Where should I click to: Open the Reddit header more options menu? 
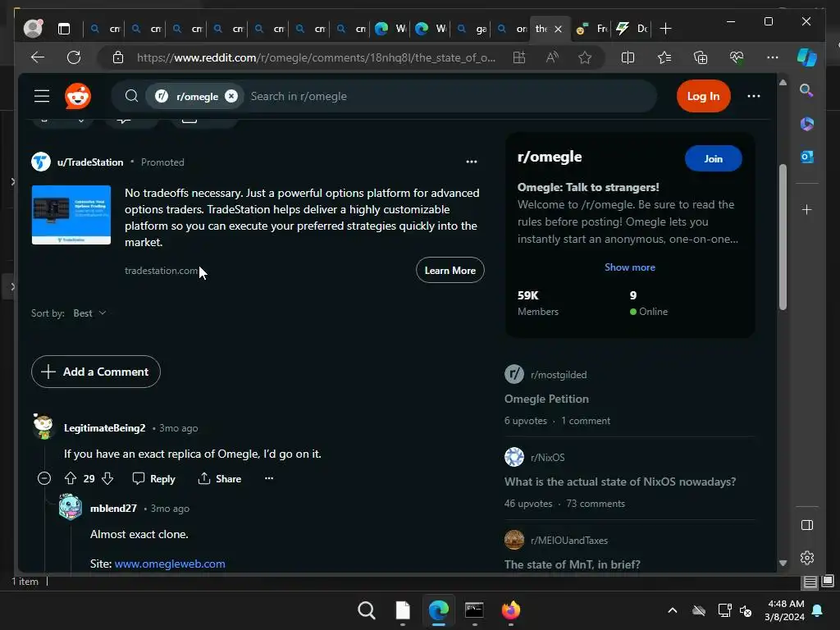click(x=753, y=96)
